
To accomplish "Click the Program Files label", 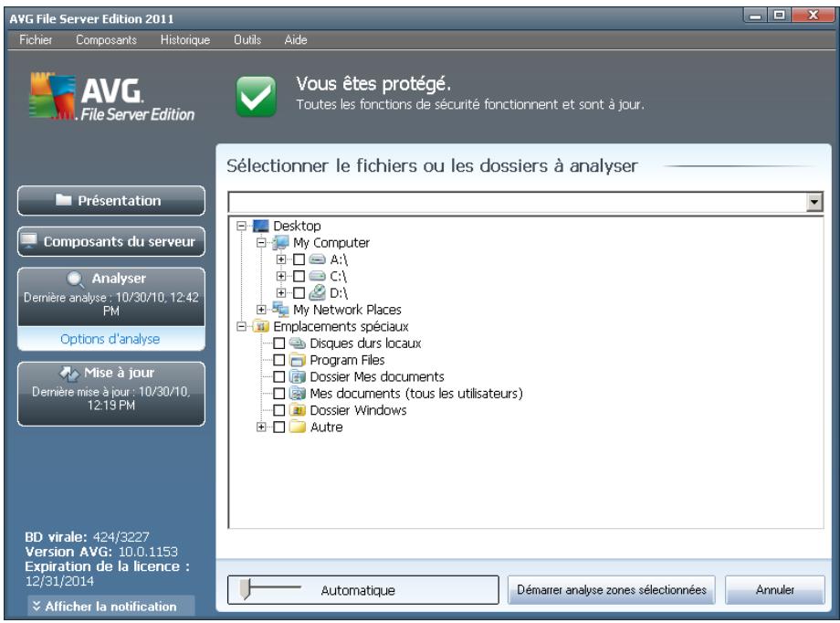I will tap(347, 360).
